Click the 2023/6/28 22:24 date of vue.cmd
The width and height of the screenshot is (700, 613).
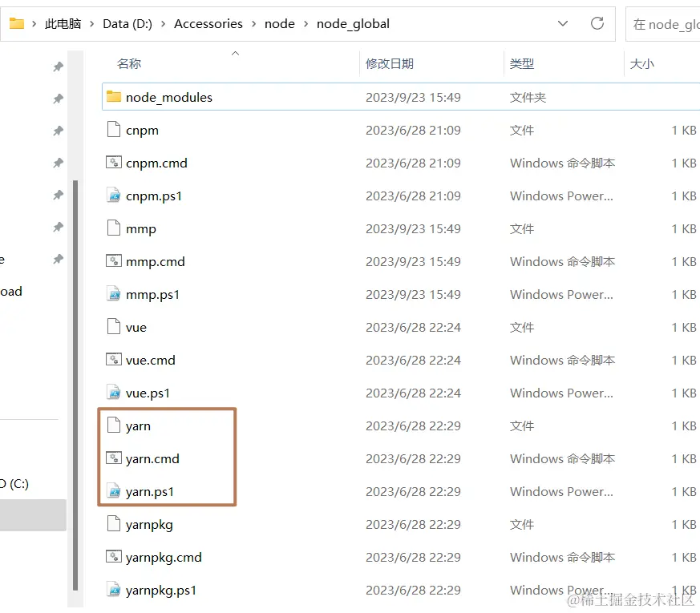414,360
